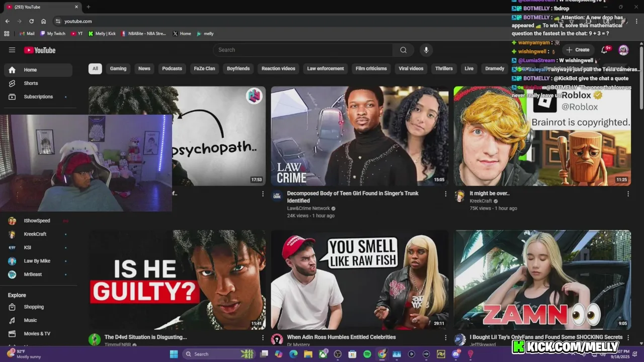Select the Gaming filter chip
The width and height of the screenshot is (644, 362).
pos(118,68)
